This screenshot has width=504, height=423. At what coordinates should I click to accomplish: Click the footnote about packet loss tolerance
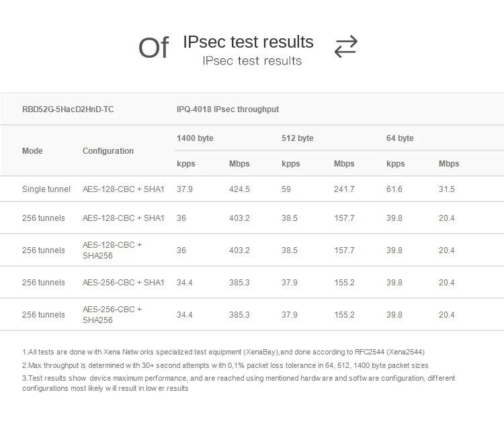[x=225, y=365]
